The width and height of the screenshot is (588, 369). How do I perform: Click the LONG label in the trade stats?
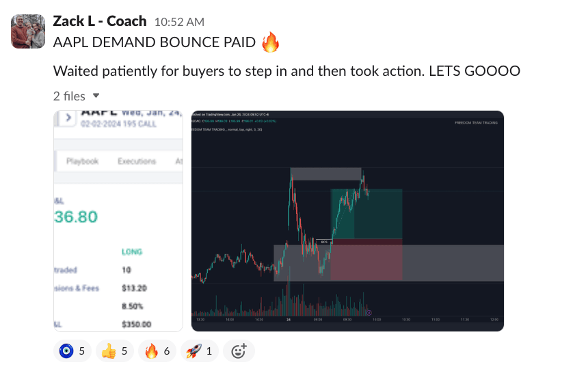click(x=131, y=251)
